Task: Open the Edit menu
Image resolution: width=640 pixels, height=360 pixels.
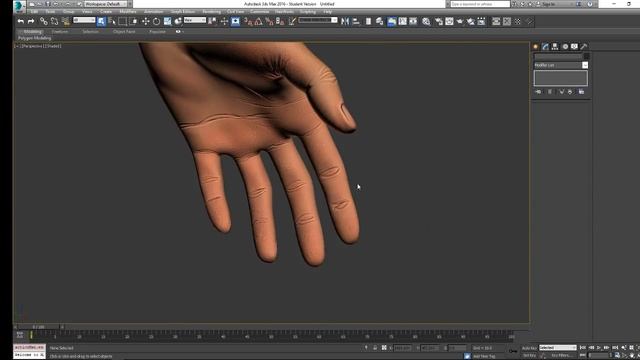Action: 34,12
